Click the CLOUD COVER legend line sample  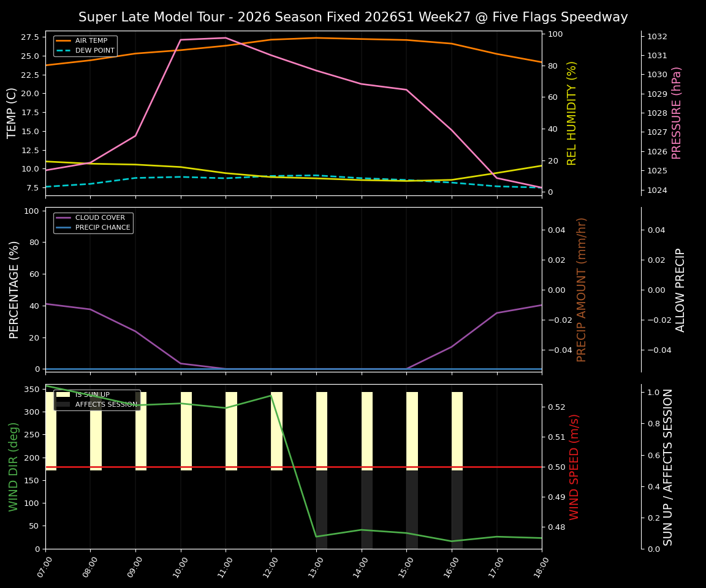[63, 217]
